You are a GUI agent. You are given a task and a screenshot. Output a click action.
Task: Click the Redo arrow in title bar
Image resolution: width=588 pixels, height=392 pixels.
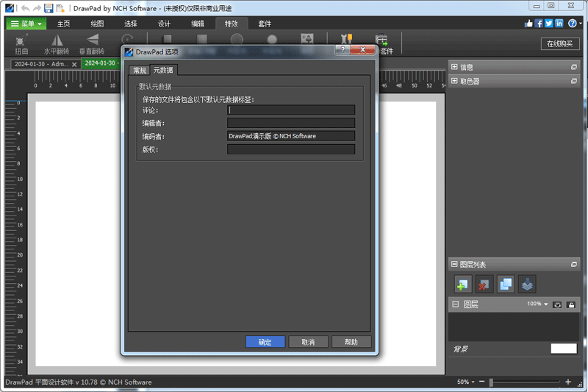tap(37, 8)
